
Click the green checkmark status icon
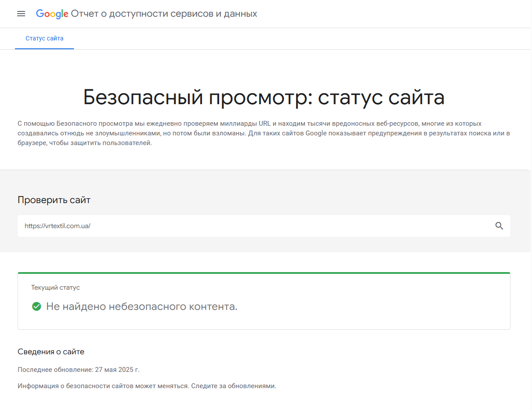tap(37, 306)
